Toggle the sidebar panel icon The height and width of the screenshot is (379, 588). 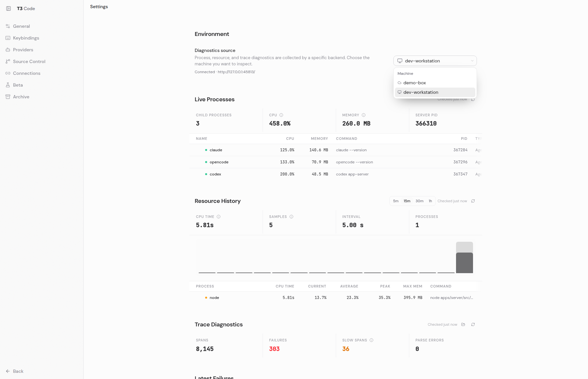[8, 8]
